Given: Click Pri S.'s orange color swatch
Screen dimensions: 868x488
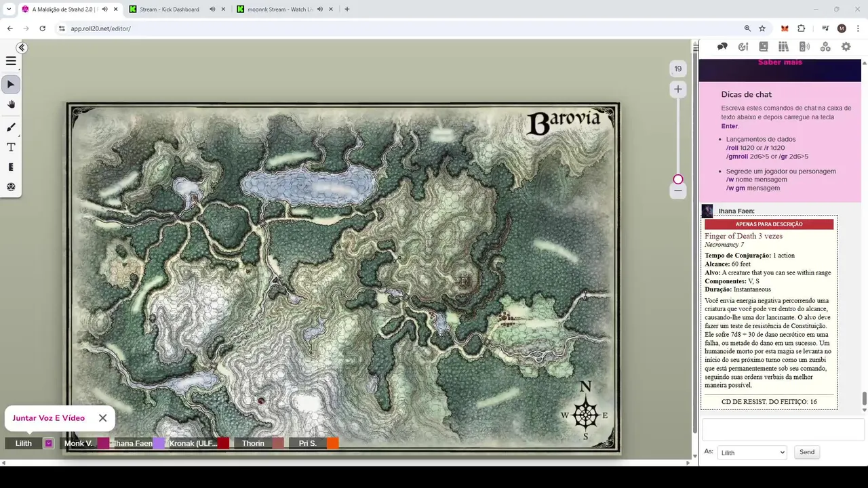Looking at the screenshot, I should click(x=333, y=443).
